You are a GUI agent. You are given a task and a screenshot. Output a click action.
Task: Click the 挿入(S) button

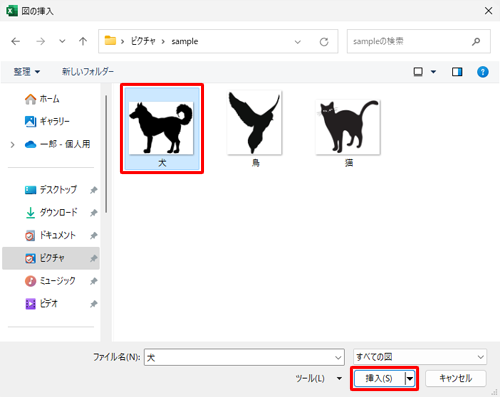pyautogui.click(x=379, y=378)
